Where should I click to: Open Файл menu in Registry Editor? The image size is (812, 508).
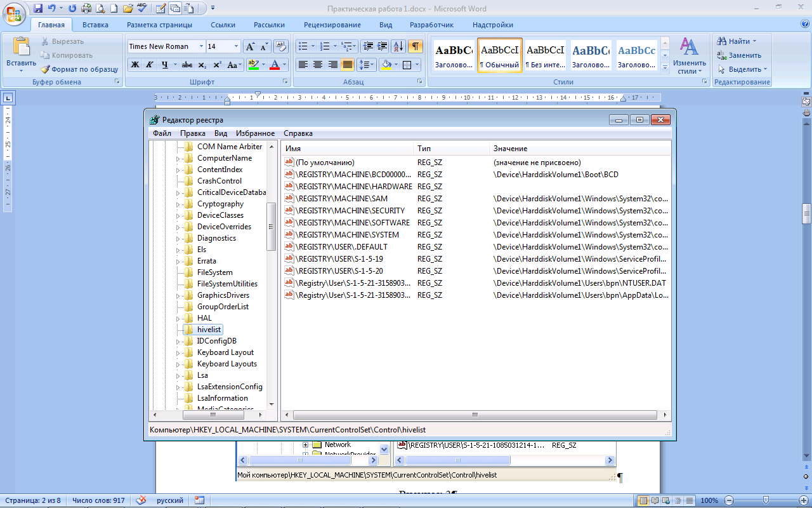(162, 133)
